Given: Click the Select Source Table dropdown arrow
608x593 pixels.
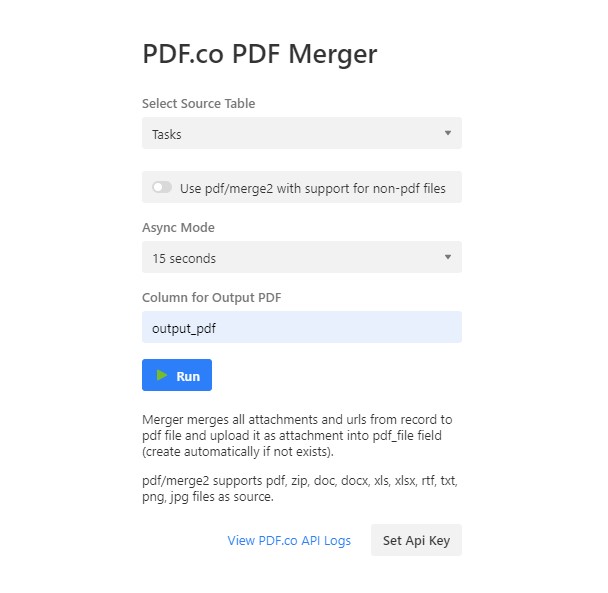Looking at the screenshot, I should point(448,133).
